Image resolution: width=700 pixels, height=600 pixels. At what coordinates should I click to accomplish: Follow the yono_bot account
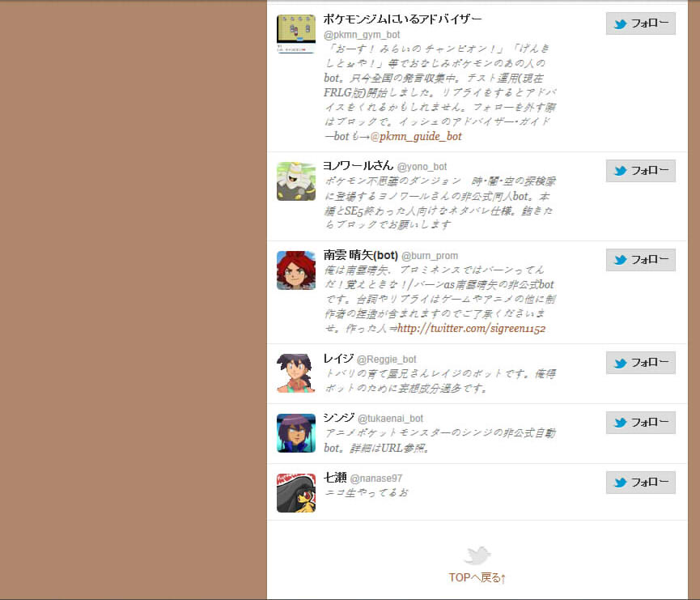(x=641, y=171)
